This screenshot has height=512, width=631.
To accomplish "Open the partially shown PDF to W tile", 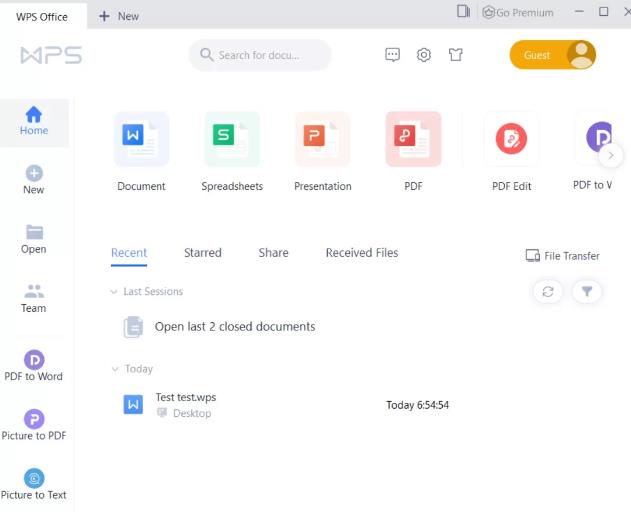I will (x=594, y=152).
